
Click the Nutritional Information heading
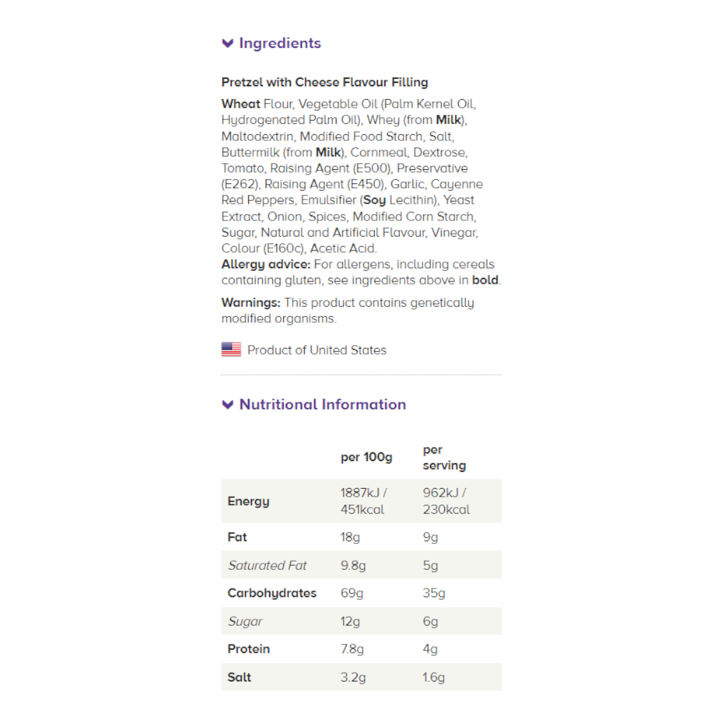[322, 404]
